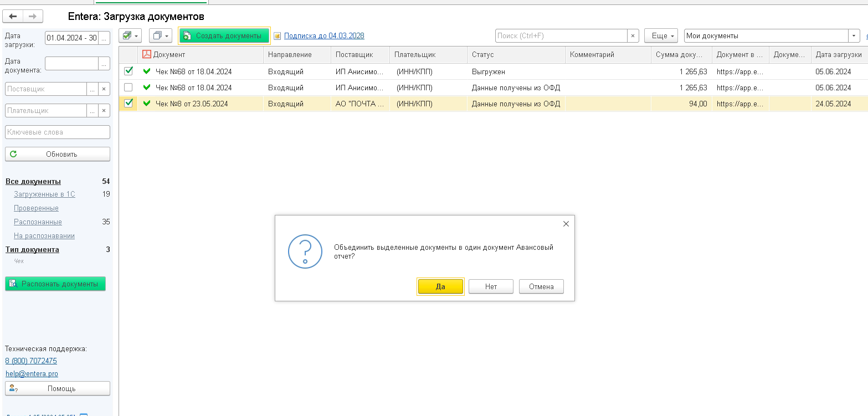This screenshot has height=416, width=868.
Task: Click the help@entera.pro email link
Action: (x=32, y=374)
